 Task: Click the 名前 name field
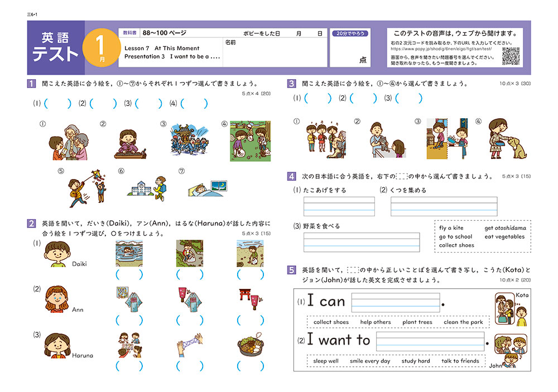[275, 52]
